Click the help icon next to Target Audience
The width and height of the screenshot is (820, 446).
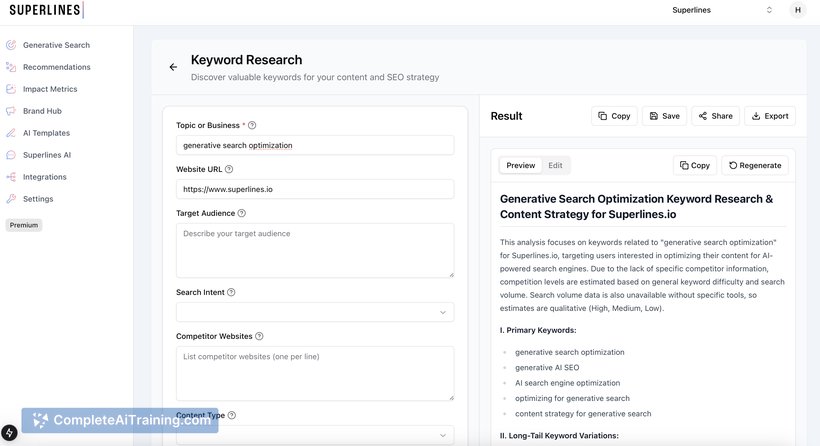point(242,213)
